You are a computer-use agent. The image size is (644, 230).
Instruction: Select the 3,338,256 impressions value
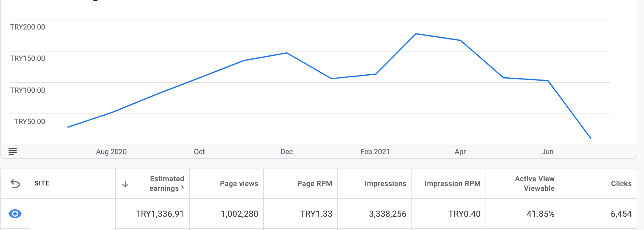click(x=388, y=214)
